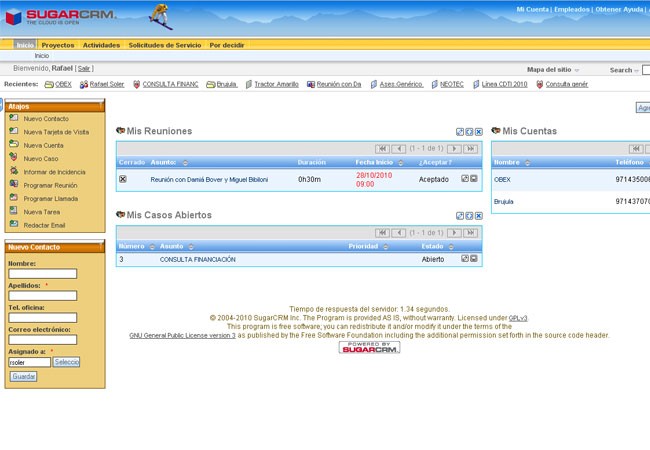This screenshot has width=650, height=450.
Task: Open the Solicitudes de Servicio tab
Action: [x=165, y=45]
